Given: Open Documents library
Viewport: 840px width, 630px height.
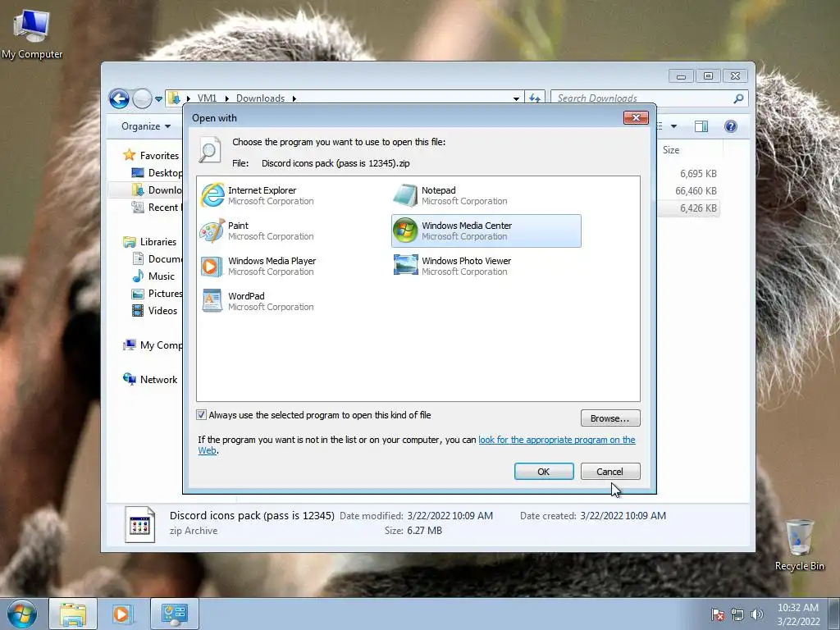Looking at the screenshot, I should [157, 258].
